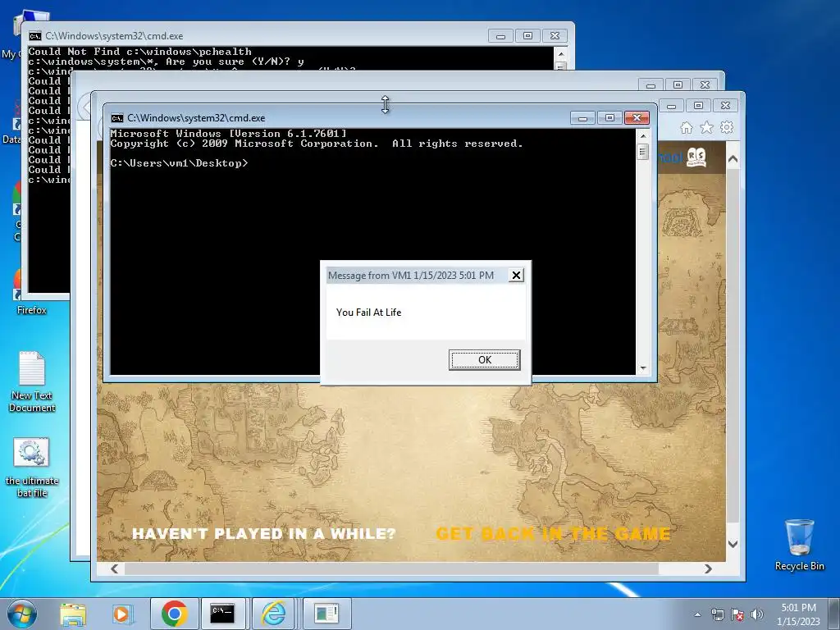Maximize the Internet Explorer window
This screenshot has height=630, width=840.
coord(698,106)
